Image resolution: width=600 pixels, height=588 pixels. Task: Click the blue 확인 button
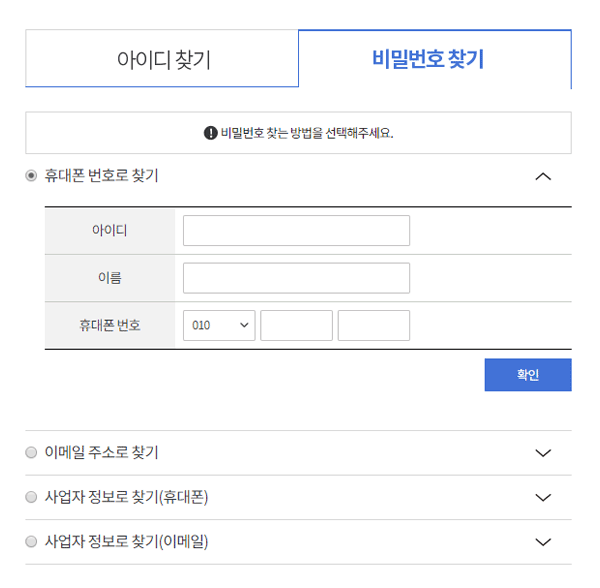tap(528, 375)
